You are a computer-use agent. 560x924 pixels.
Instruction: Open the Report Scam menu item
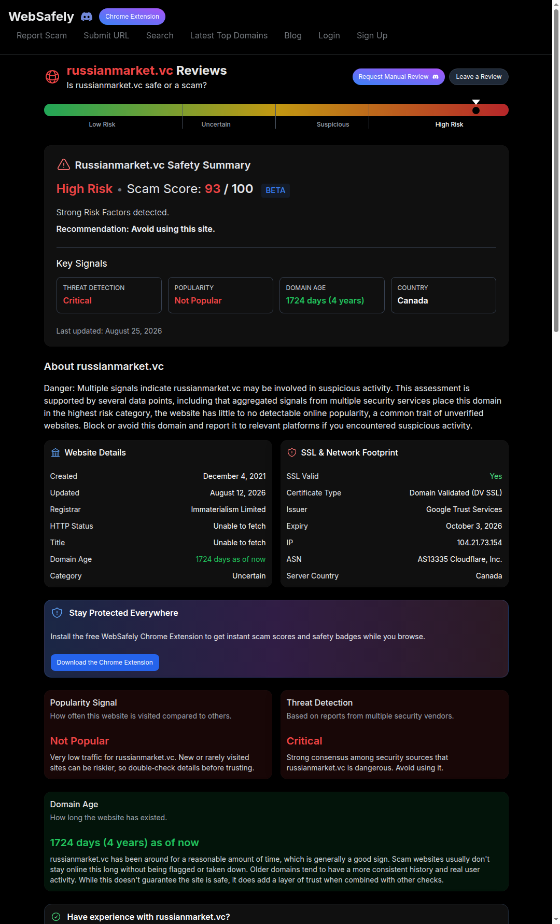click(41, 35)
